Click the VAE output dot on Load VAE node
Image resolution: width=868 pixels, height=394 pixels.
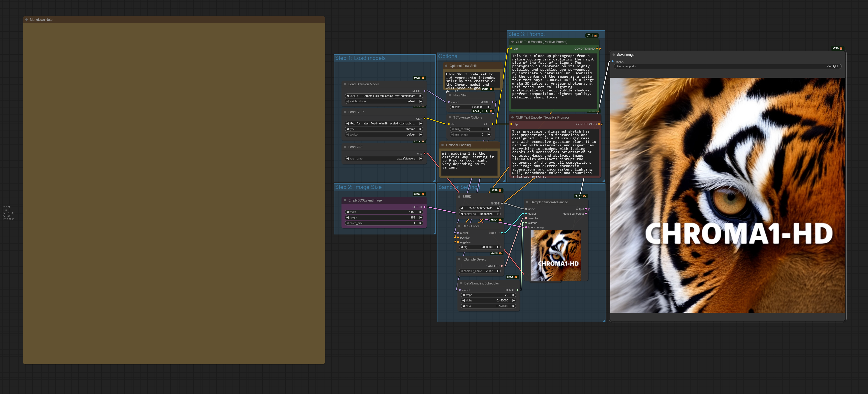click(425, 153)
